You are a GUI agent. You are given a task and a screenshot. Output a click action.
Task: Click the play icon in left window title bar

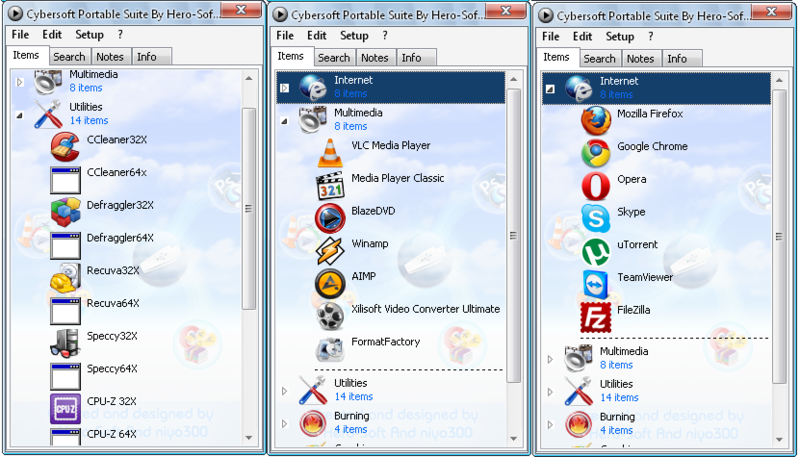coord(15,14)
